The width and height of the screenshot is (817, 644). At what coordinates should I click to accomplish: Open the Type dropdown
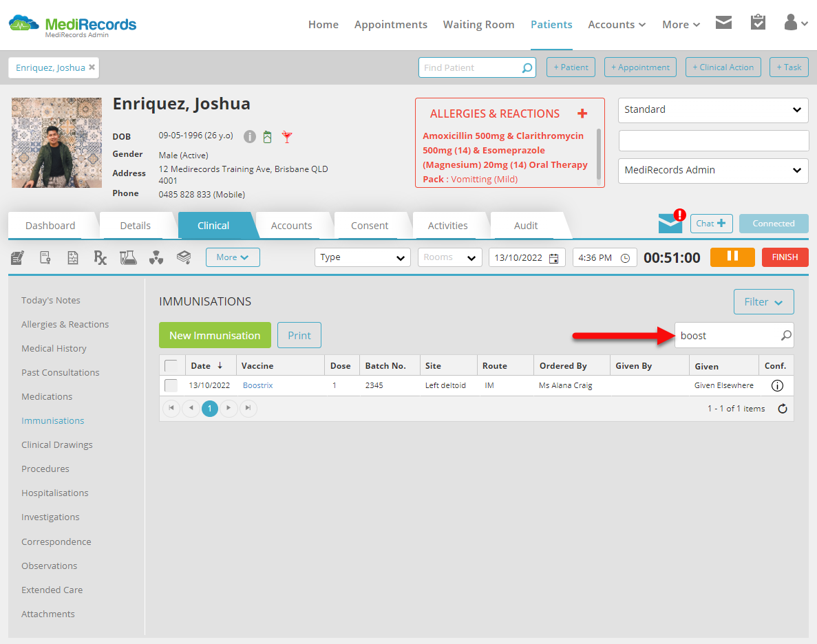(362, 257)
